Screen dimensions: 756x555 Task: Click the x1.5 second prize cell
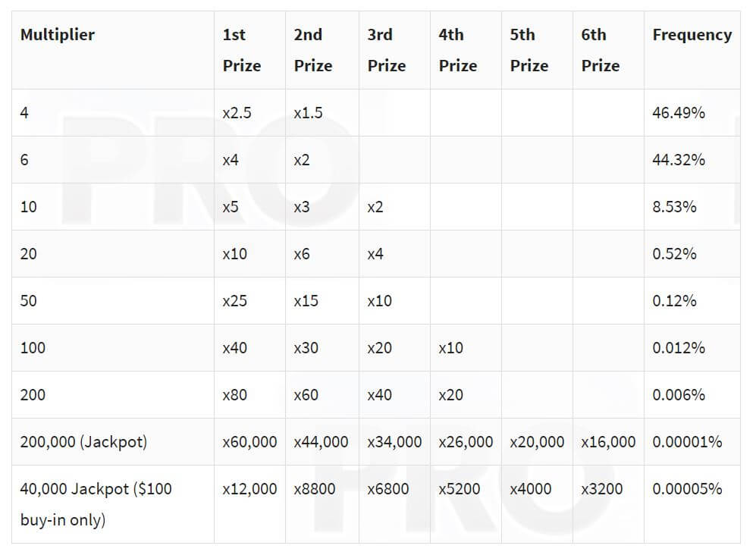308,113
